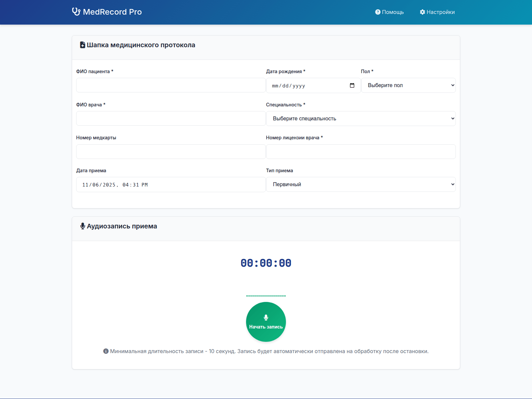Focus the ФИО пациента input field
The height and width of the screenshot is (399, 532).
[171, 85]
